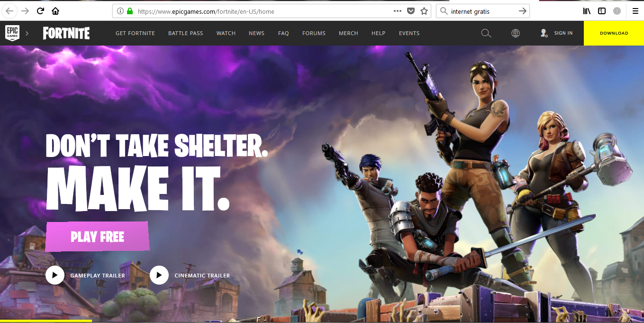Open site information icon in address bar

click(x=120, y=11)
